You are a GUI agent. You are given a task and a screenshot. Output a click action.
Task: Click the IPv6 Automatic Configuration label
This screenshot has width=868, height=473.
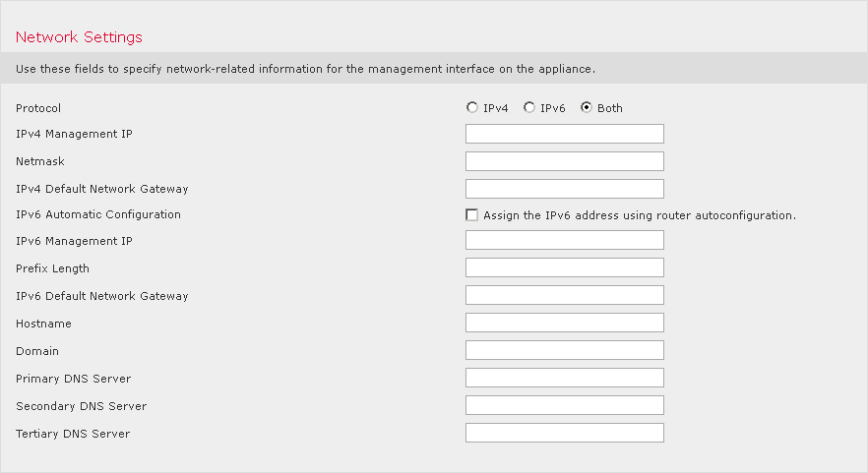coord(98,214)
